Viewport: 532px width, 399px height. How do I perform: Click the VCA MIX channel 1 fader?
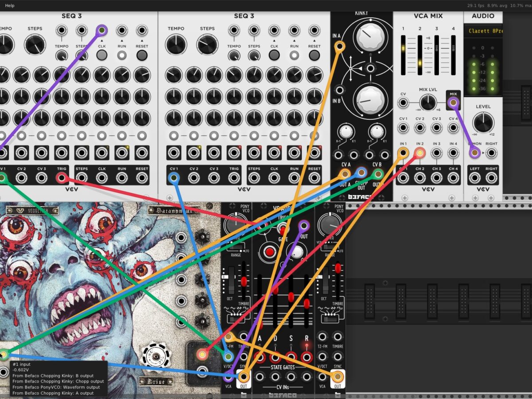point(403,49)
